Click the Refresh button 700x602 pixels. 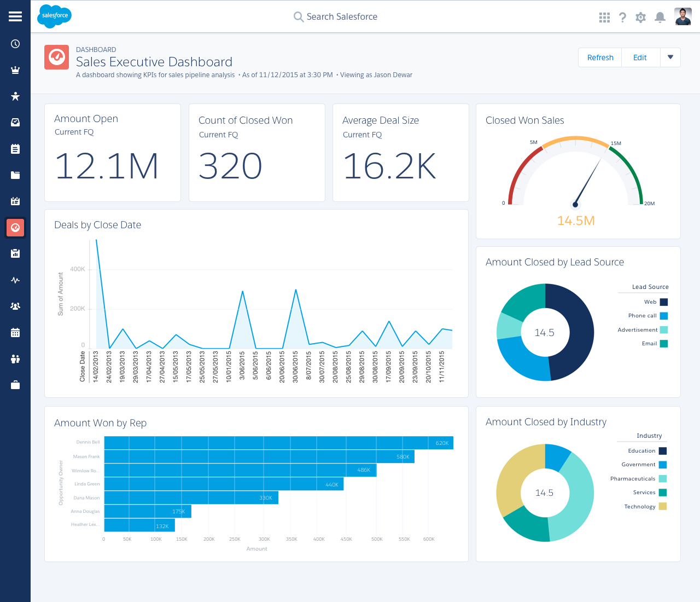point(600,57)
